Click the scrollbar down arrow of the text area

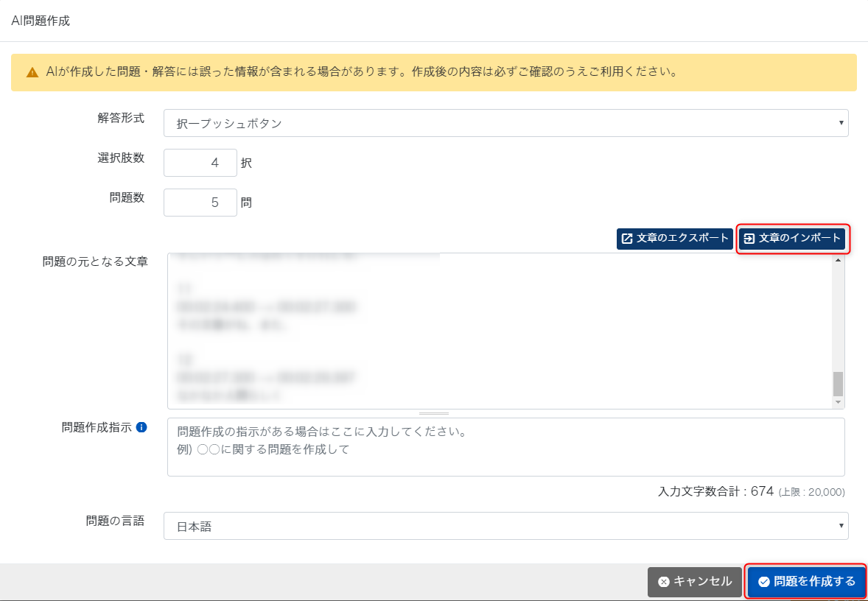point(838,402)
